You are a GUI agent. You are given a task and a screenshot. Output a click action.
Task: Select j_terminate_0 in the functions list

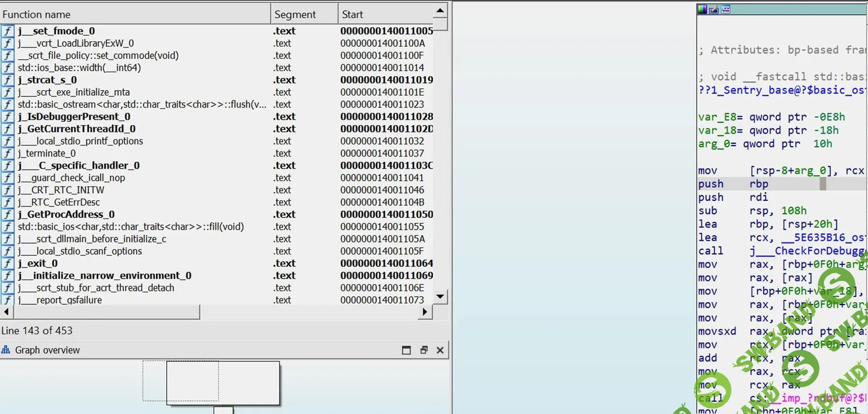47,153
